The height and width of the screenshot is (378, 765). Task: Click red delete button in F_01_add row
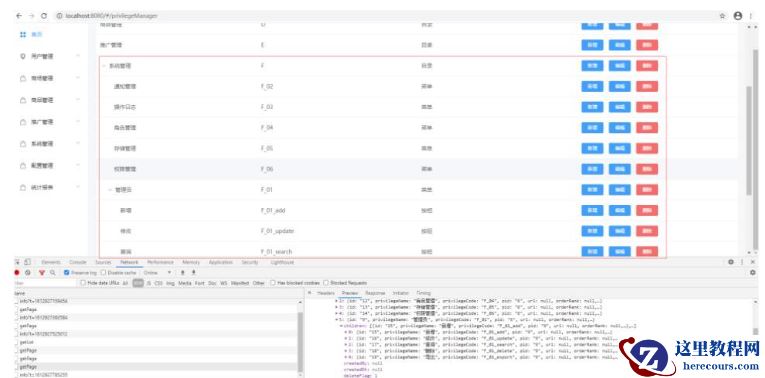tap(647, 210)
